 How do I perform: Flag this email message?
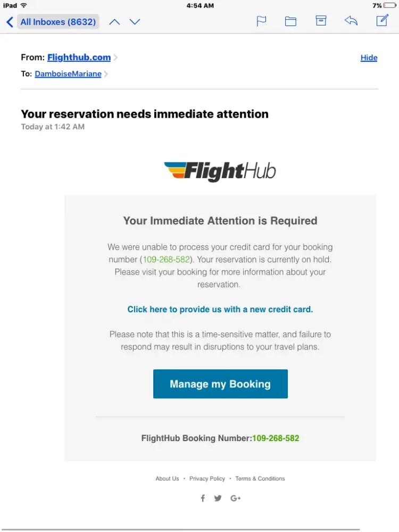(x=261, y=21)
